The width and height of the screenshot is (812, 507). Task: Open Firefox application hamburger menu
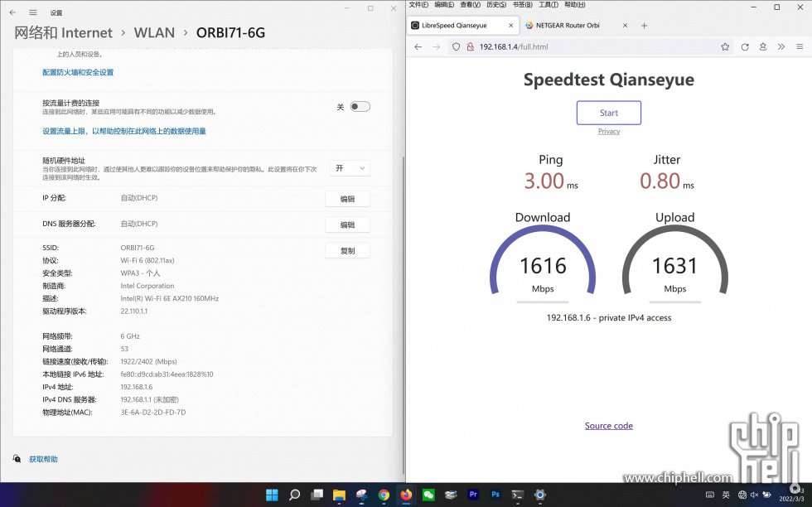(x=800, y=46)
